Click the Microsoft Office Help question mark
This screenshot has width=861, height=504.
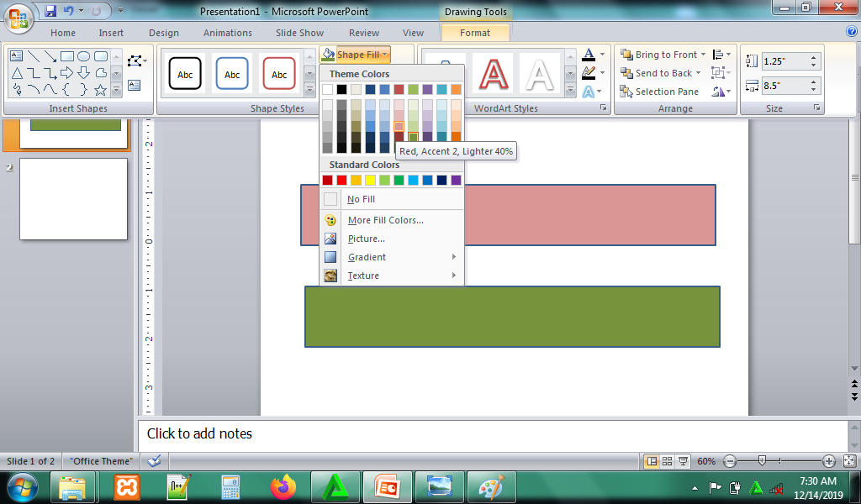pyautogui.click(x=851, y=32)
